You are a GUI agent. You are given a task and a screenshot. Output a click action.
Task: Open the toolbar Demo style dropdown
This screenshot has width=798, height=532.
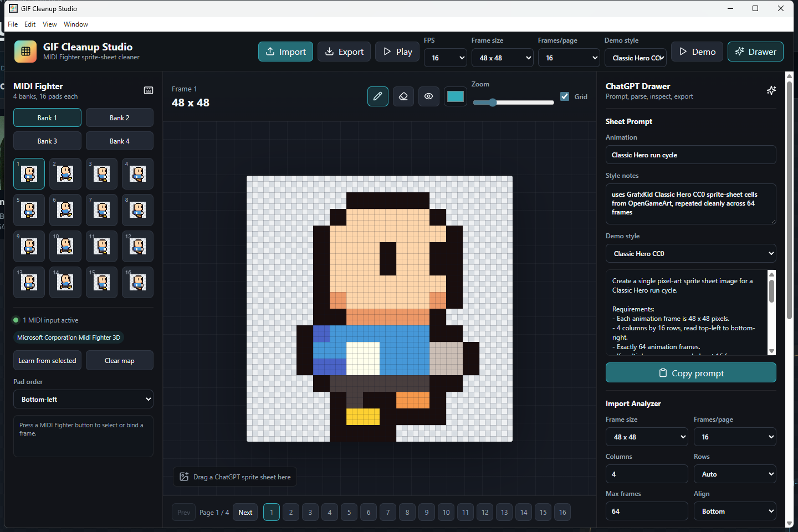[636, 58]
